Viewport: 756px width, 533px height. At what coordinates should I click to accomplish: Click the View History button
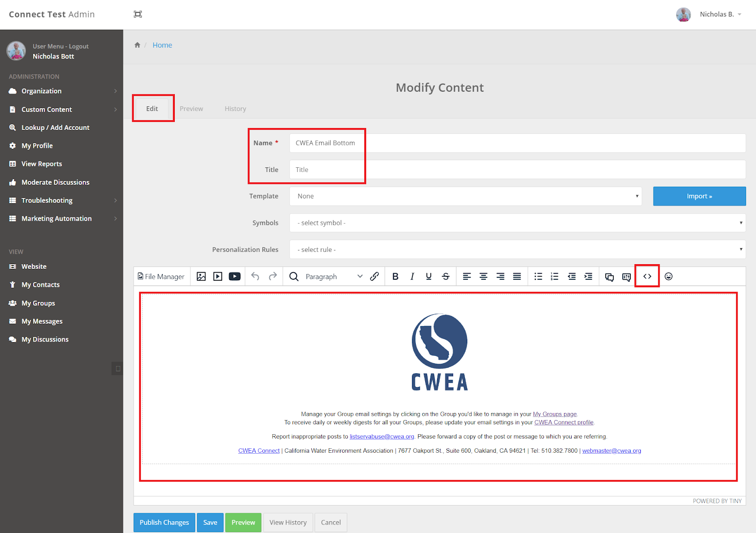[288, 522]
